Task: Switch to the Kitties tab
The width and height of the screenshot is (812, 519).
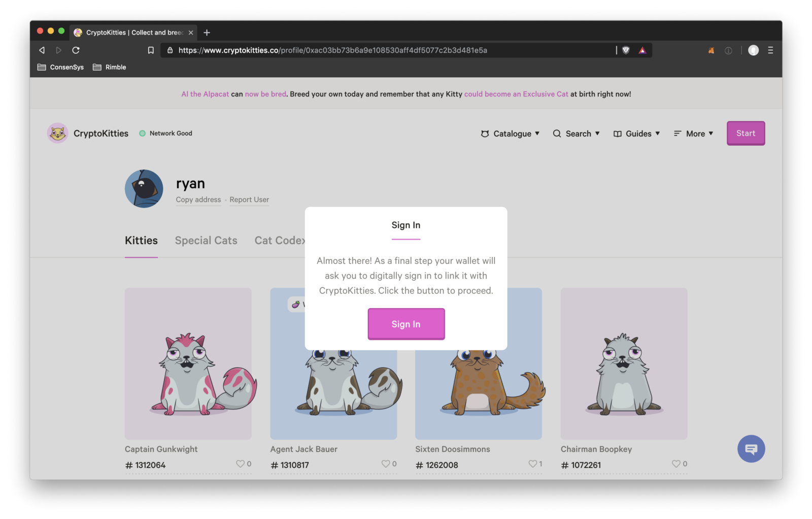Action: click(x=141, y=241)
